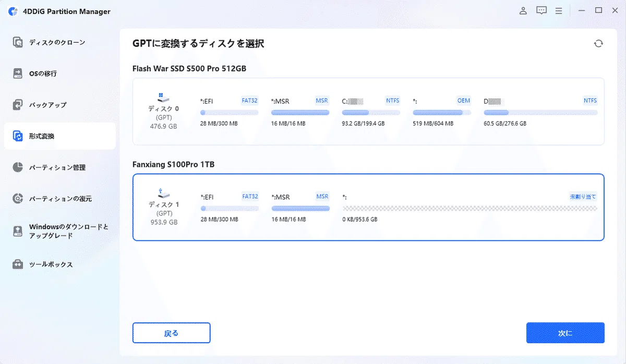Click '93.2 GB/199.4 GB' text
The width and height of the screenshot is (626, 364).
pos(364,124)
